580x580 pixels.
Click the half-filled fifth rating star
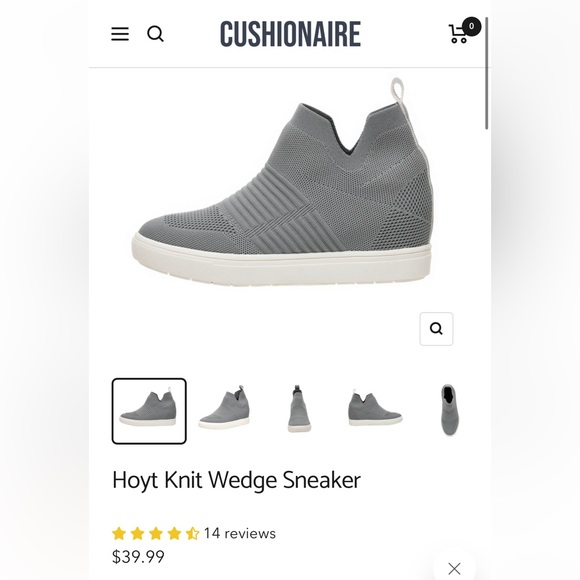[x=192, y=534]
